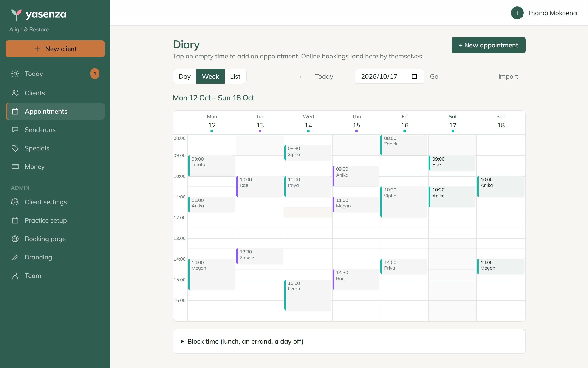Click the Thandi Mokoena avatar
Image resolution: width=588 pixels, height=368 pixels.
click(x=517, y=13)
